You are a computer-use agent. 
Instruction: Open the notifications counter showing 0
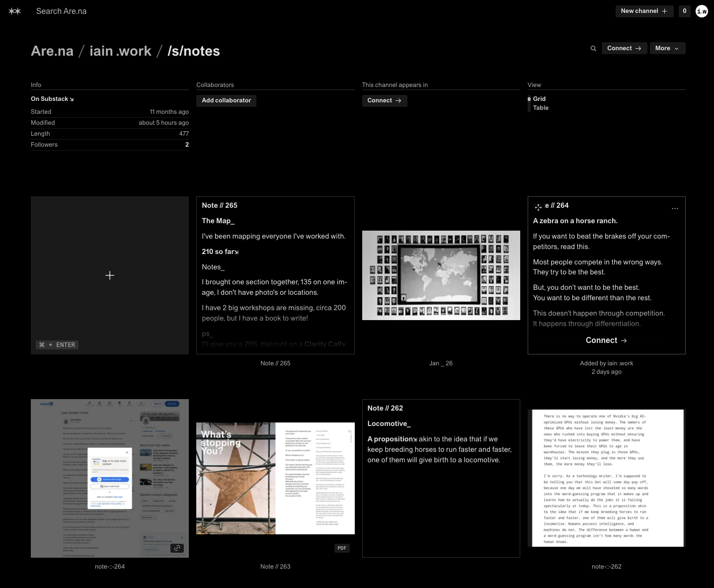(685, 11)
